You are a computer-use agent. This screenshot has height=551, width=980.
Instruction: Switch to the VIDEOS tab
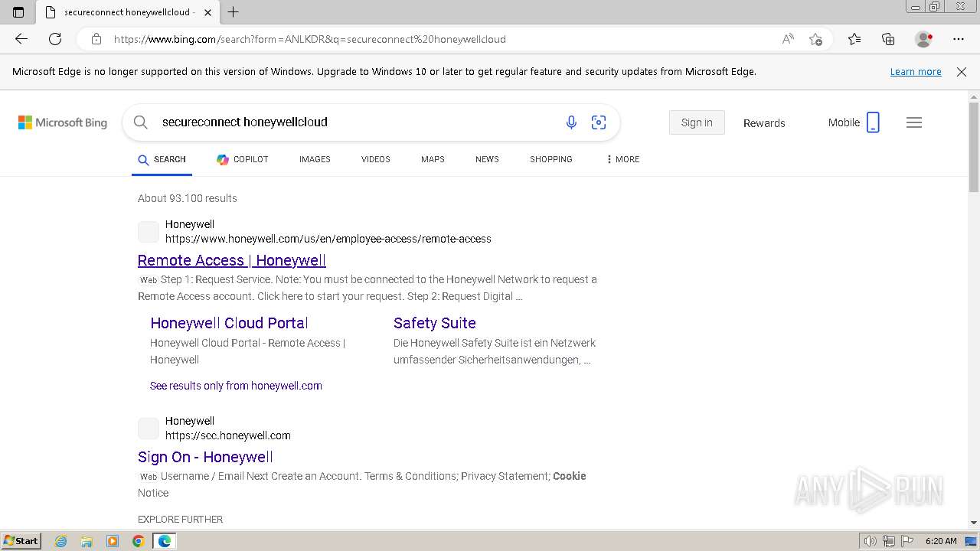click(x=376, y=159)
